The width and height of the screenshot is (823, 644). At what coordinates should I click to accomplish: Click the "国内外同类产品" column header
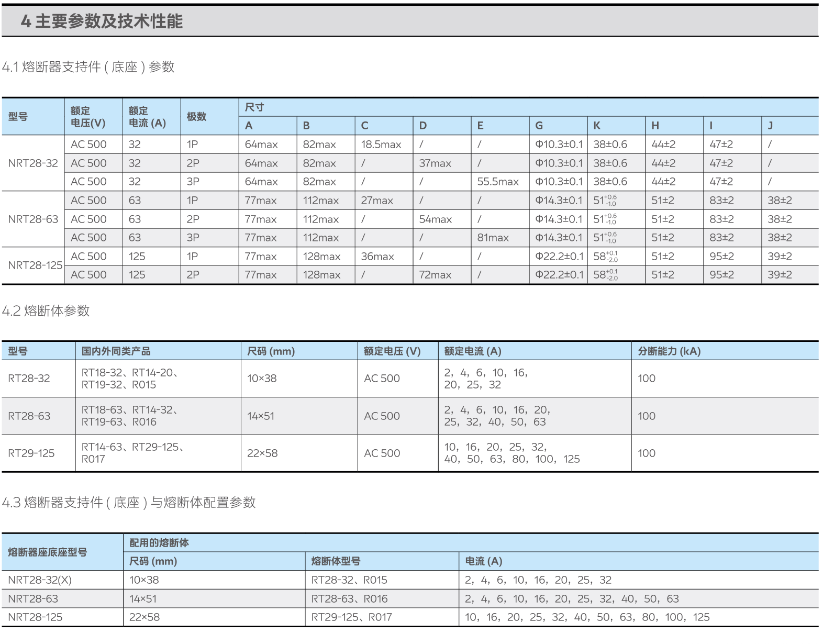116,351
